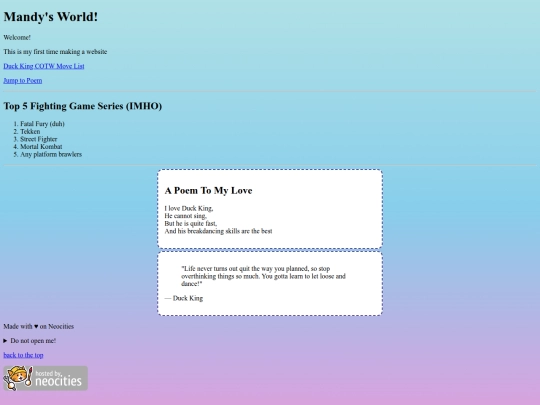Click the '— Duck King' attribution
This screenshot has width=540, height=405.
[184, 298]
